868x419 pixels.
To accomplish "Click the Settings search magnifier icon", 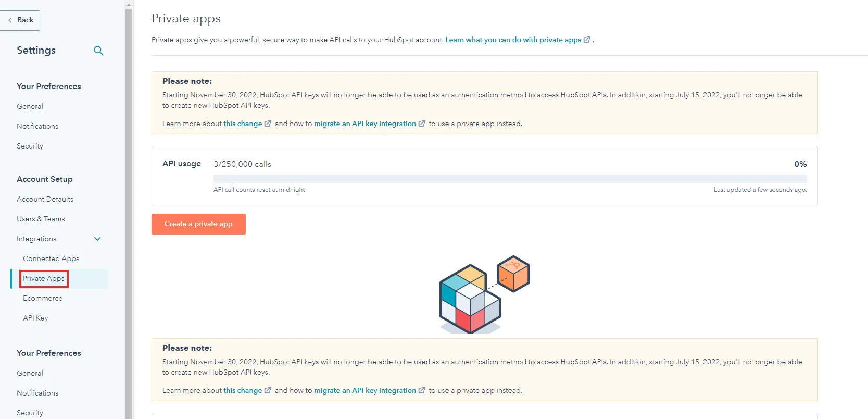I will tap(98, 51).
